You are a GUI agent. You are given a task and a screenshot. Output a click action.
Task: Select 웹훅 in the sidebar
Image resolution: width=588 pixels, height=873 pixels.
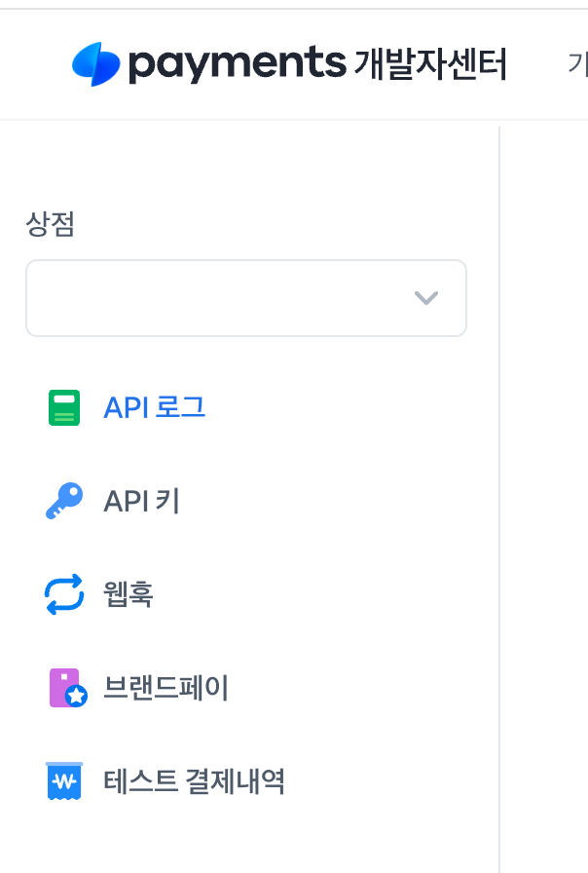129,594
